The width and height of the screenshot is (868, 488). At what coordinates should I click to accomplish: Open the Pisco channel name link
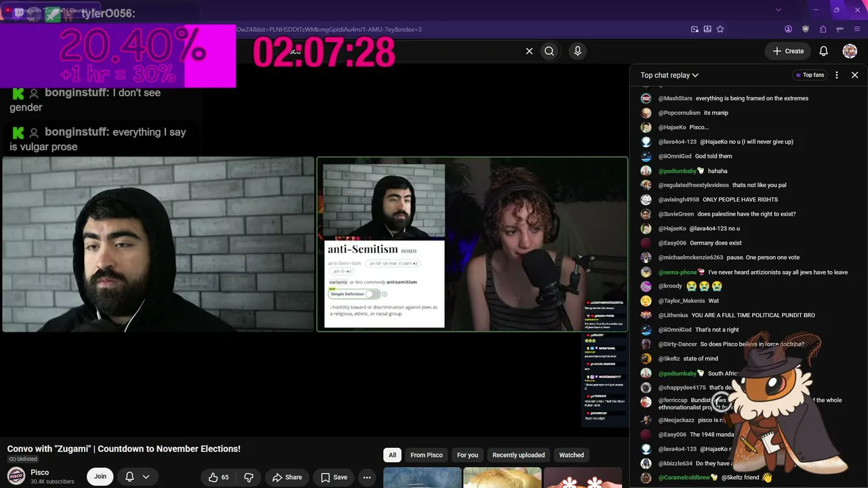(x=39, y=472)
